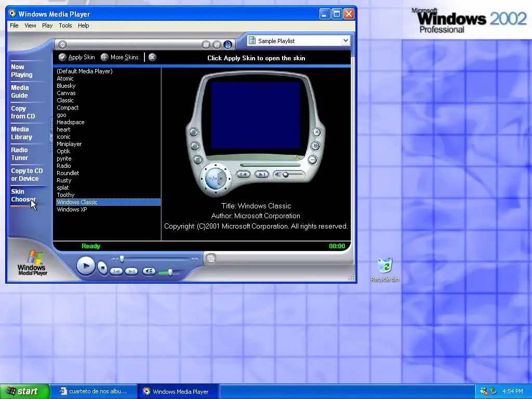This screenshot has width=532, height=399.
Task: Open the Media Guide tab
Action: point(20,91)
